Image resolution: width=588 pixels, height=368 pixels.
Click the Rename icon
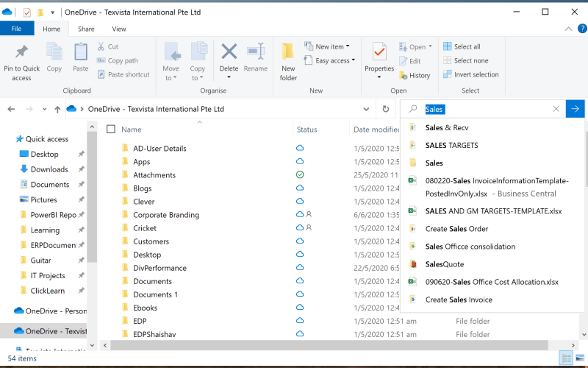tap(256, 52)
